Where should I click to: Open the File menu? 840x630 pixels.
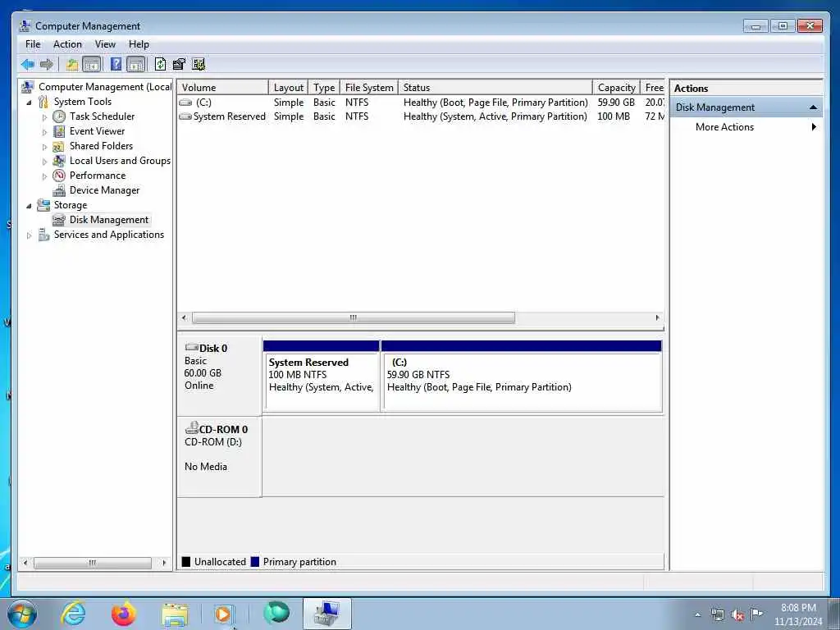pyautogui.click(x=33, y=44)
